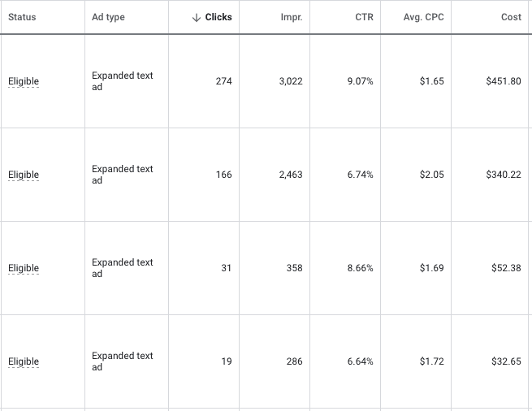Click Eligible status in the 31-clicks row

click(x=24, y=268)
